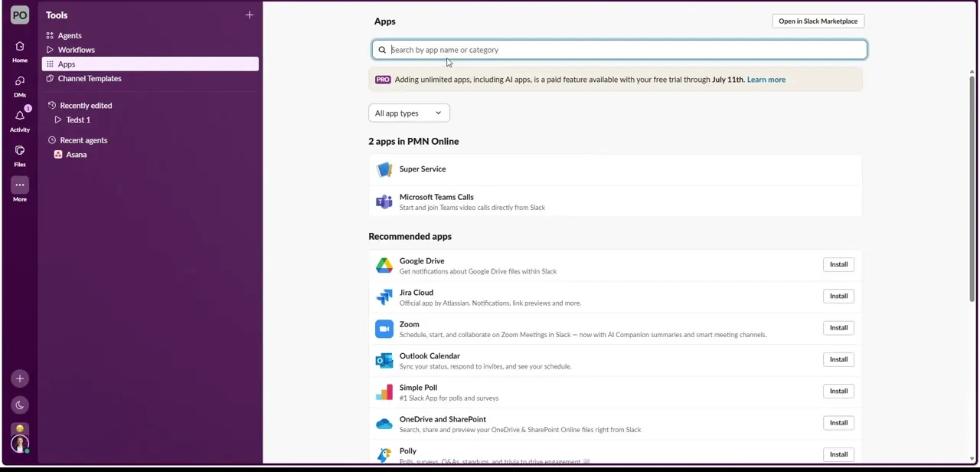Click the plus button at sidebar bottom
Image resolution: width=980 pixels, height=472 pixels.
click(x=20, y=379)
